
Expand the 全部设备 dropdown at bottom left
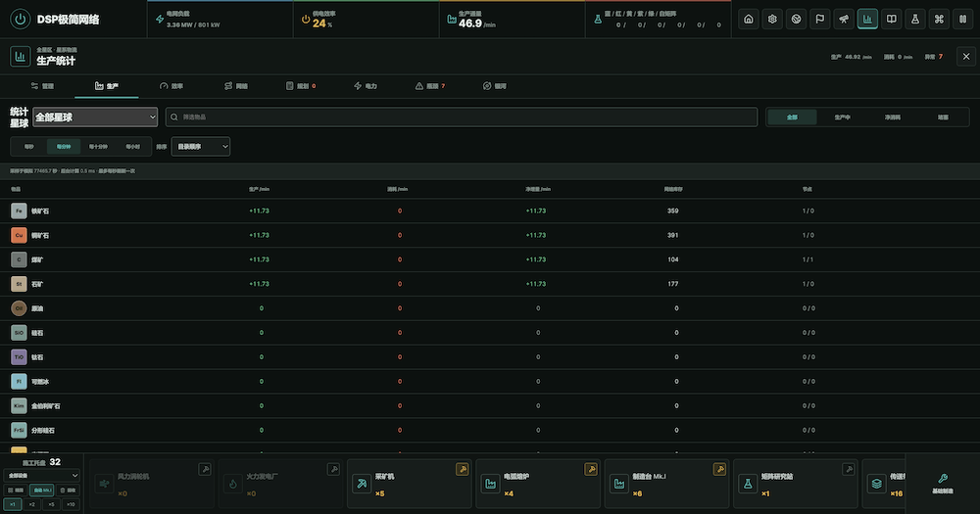[x=42, y=475]
